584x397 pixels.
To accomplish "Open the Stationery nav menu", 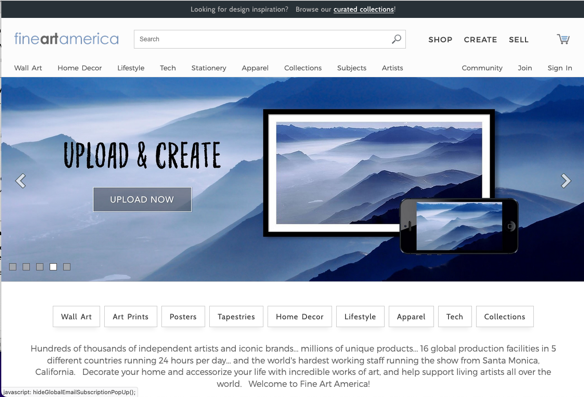I will click(x=209, y=68).
